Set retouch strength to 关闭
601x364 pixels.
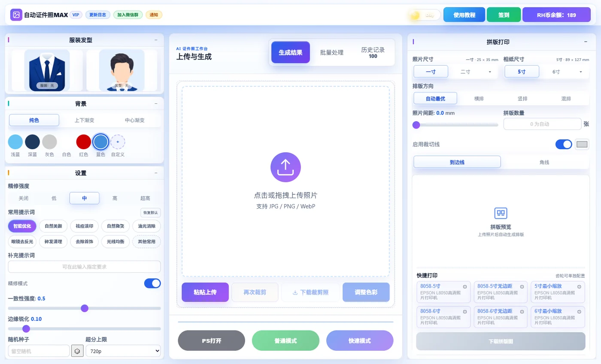[24, 198]
